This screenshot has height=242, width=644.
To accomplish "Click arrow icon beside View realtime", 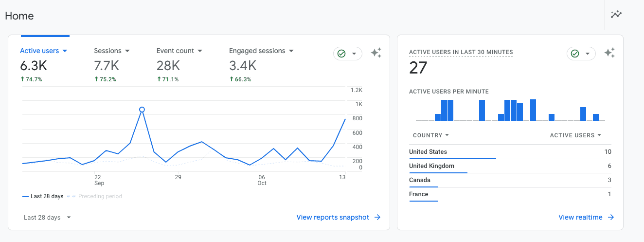I will [x=611, y=218].
